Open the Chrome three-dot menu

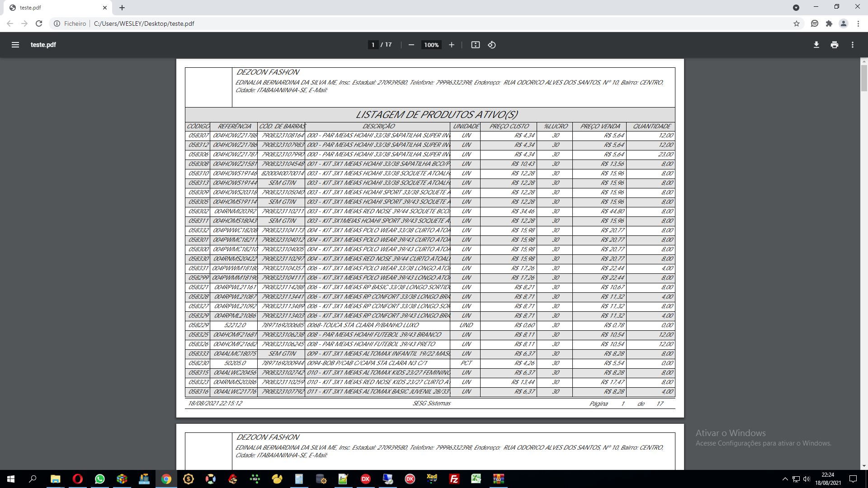(858, 23)
